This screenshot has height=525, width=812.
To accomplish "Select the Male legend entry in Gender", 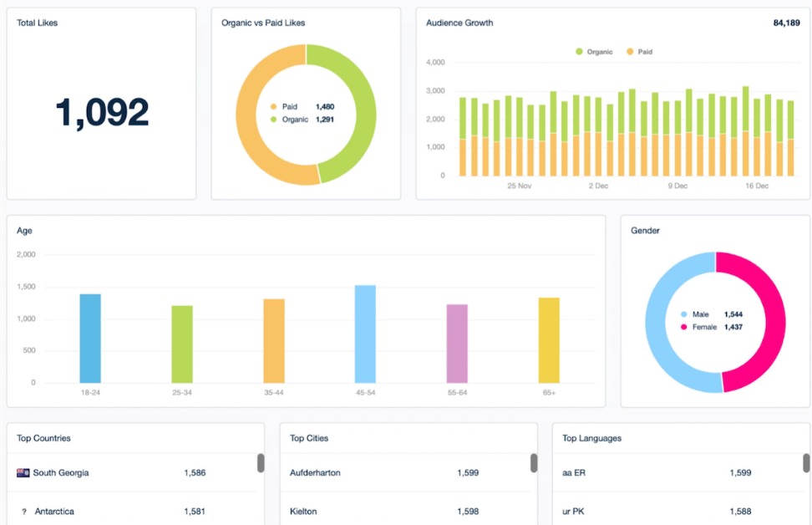I will coord(695,314).
